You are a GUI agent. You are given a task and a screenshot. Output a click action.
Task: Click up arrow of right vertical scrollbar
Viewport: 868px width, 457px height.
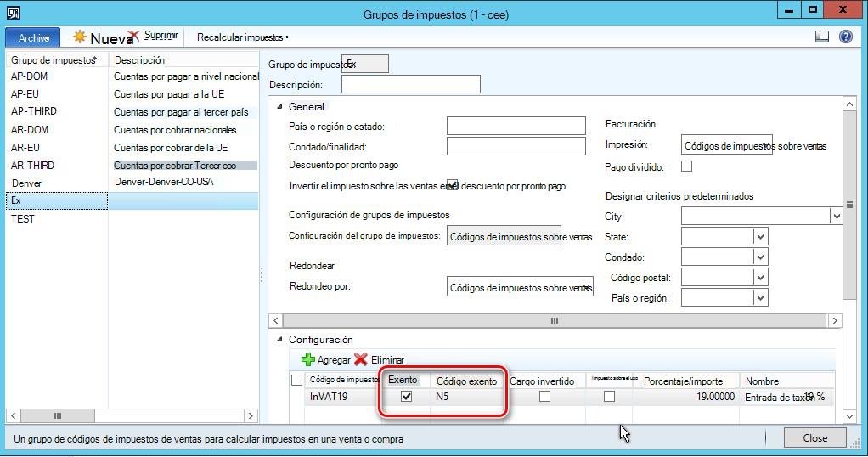point(849,104)
